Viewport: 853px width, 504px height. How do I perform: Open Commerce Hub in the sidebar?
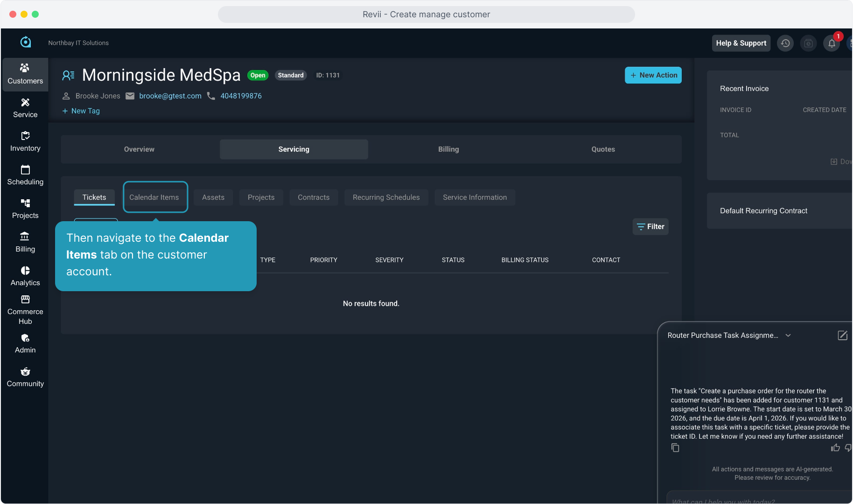[25, 309]
